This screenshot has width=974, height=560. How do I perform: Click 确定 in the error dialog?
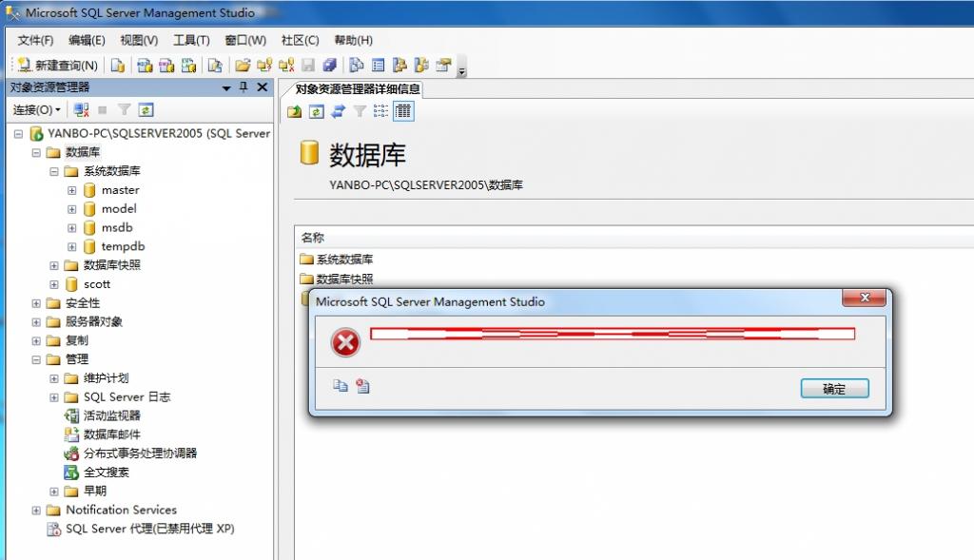tap(834, 389)
